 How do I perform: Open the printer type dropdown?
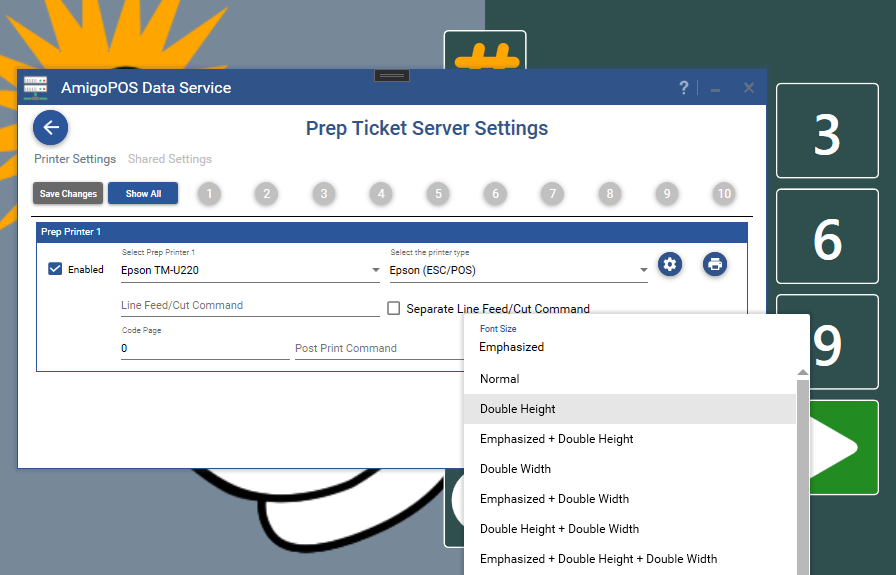pyautogui.click(x=518, y=270)
